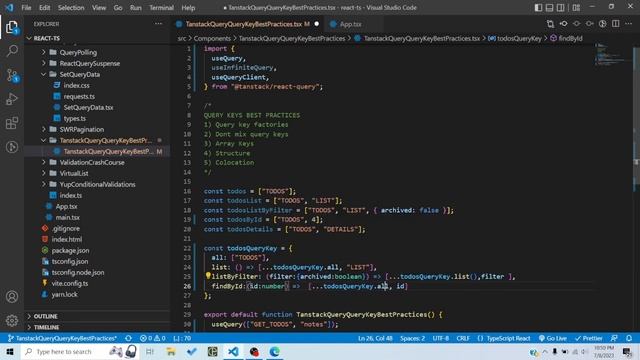
Task: Start Go Live server
Action: coord(553,338)
